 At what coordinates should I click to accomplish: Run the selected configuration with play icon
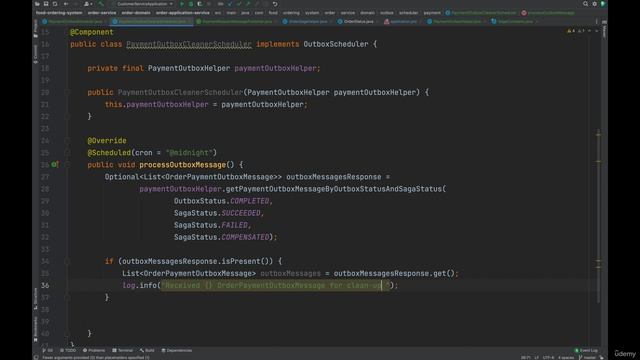182,4
